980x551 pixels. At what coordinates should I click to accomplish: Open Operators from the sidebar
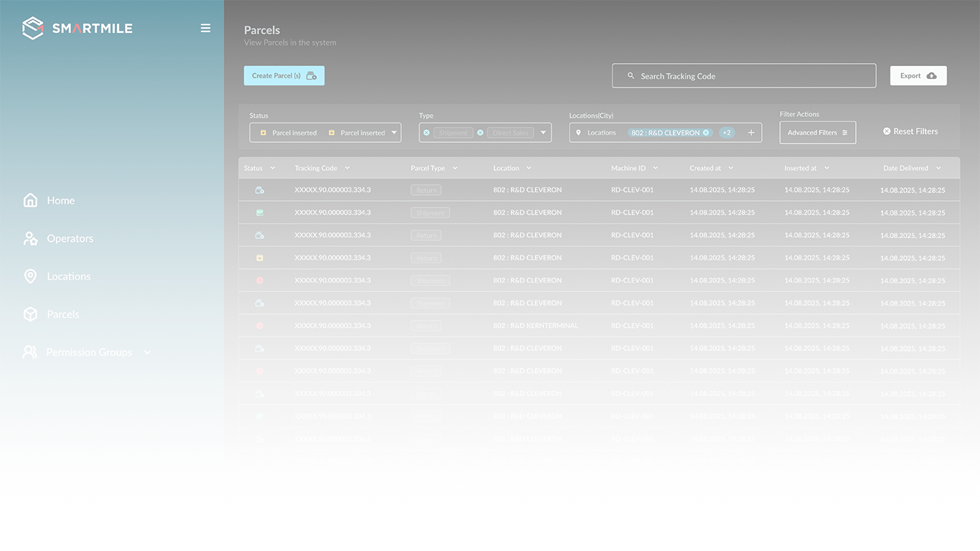tap(70, 239)
